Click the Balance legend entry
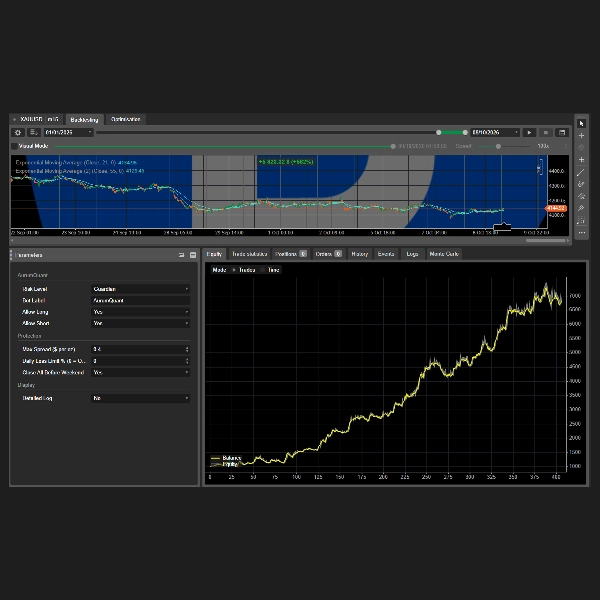The image size is (600, 600). 226,458
